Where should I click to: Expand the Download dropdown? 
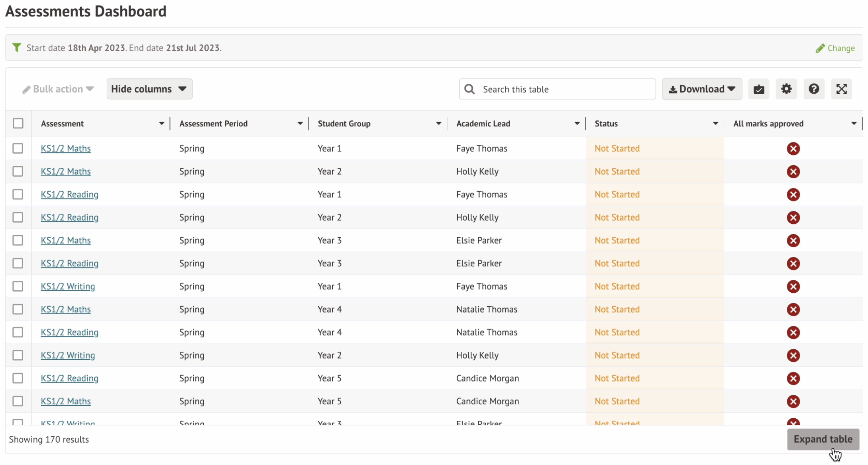[702, 89]
